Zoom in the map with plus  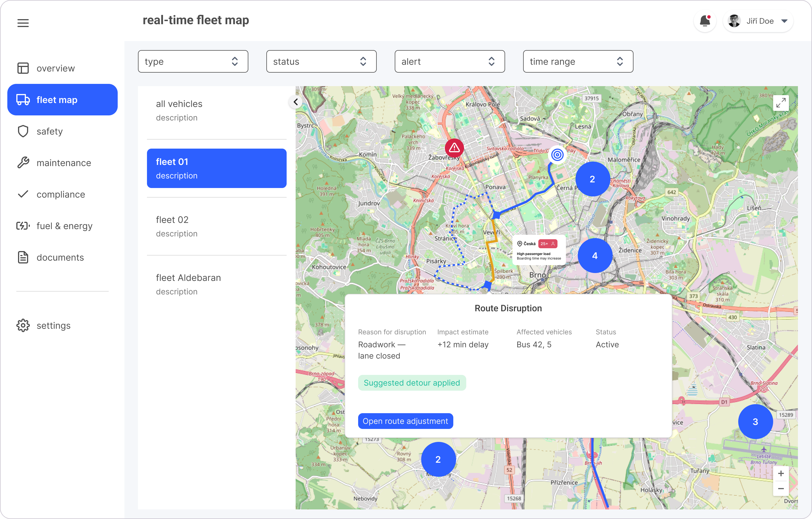click(781, 473)
